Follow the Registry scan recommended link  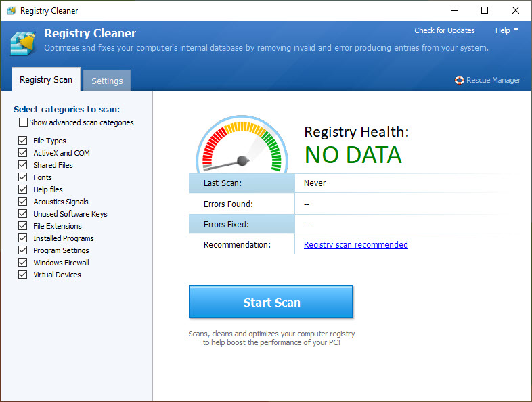click(355, 244)
